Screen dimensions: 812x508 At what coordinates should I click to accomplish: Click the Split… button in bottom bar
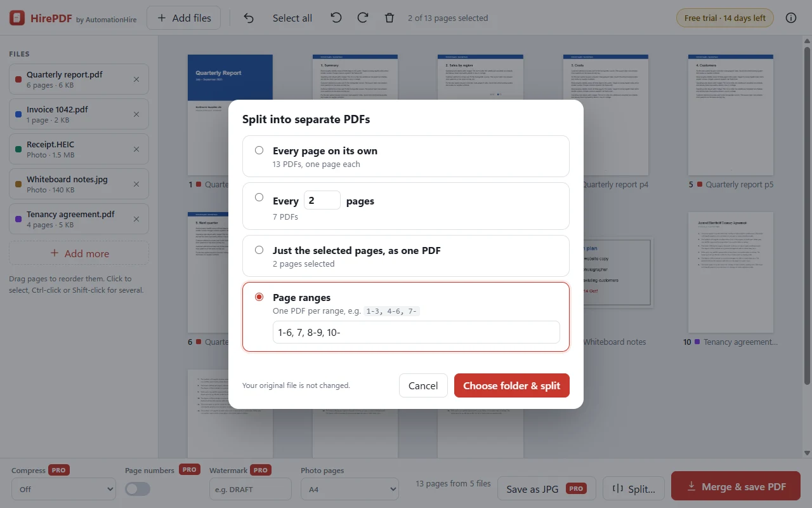click(634, 489)
